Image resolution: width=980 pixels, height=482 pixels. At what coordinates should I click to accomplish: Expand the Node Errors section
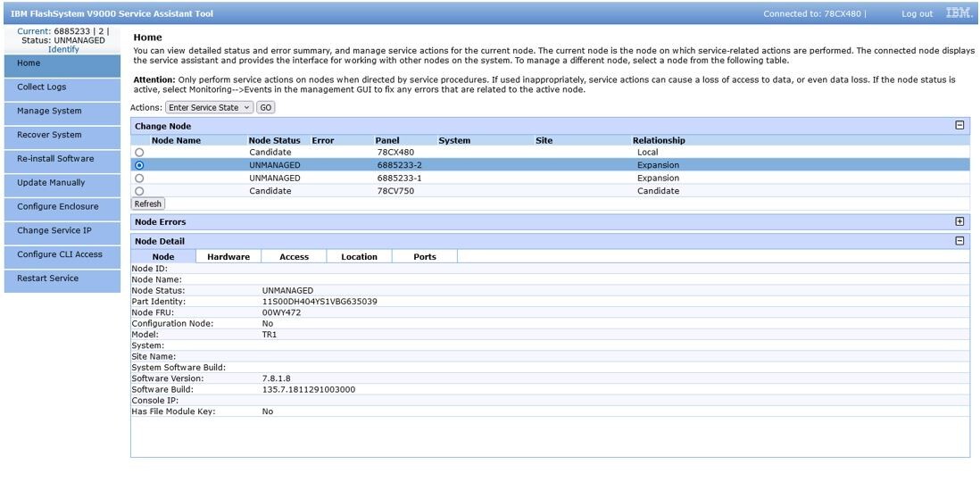click(x=960, y=221)
